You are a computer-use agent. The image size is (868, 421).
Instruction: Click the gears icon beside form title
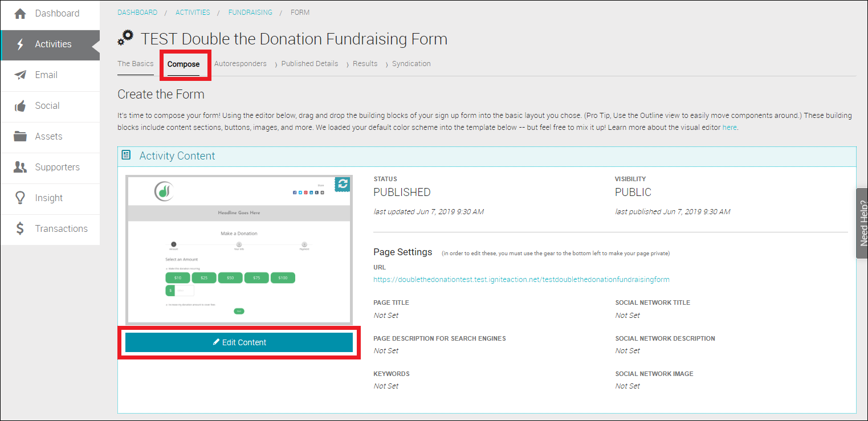[x=125, y=38]
